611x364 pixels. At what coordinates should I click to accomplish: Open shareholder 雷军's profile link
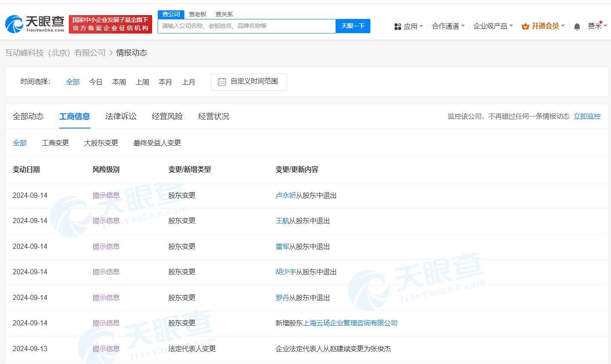click(281, 246)
